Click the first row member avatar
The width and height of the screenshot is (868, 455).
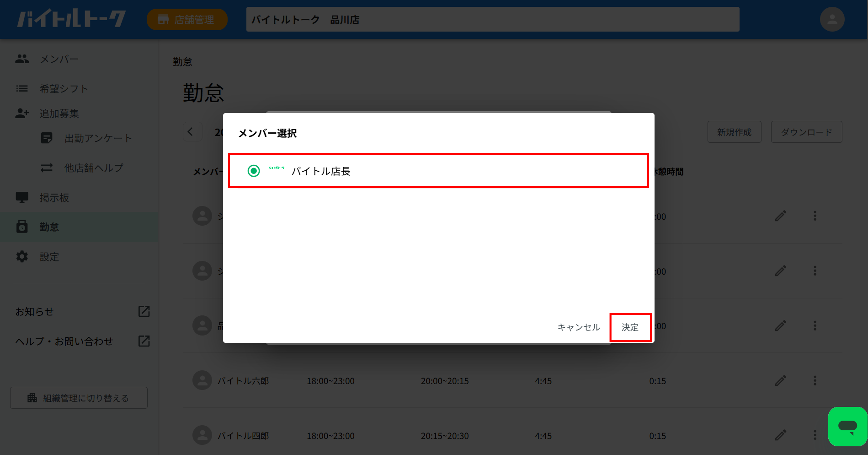(x=202, y=216)
